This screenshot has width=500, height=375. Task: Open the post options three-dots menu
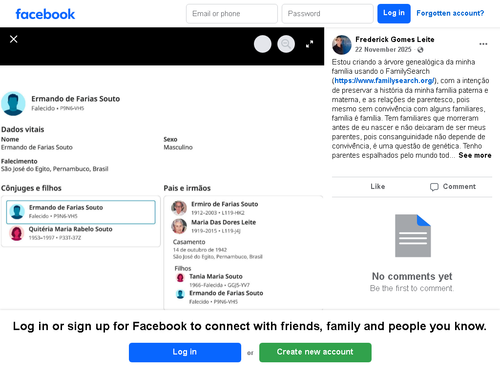tap(483, 44)
